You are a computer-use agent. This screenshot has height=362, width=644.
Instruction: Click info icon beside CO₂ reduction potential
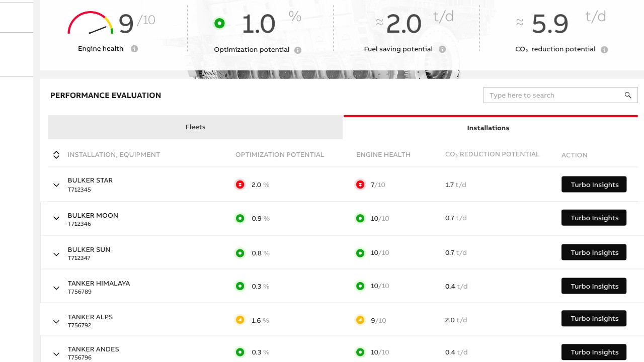point(604,49)
